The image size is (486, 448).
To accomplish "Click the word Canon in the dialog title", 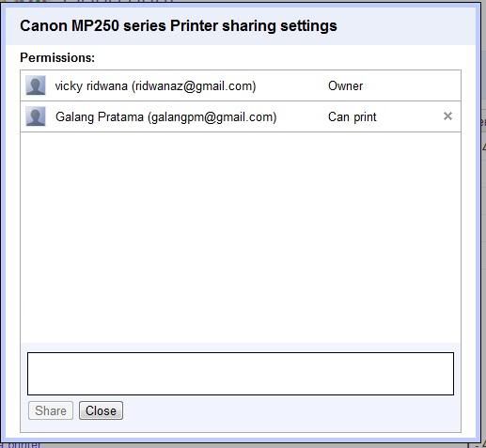I will [43, 25].
